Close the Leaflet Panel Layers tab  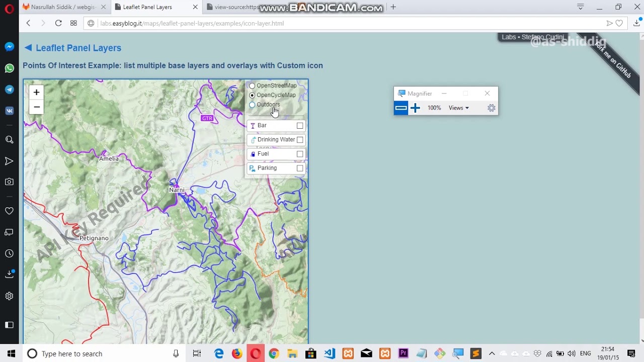[195, 7]
